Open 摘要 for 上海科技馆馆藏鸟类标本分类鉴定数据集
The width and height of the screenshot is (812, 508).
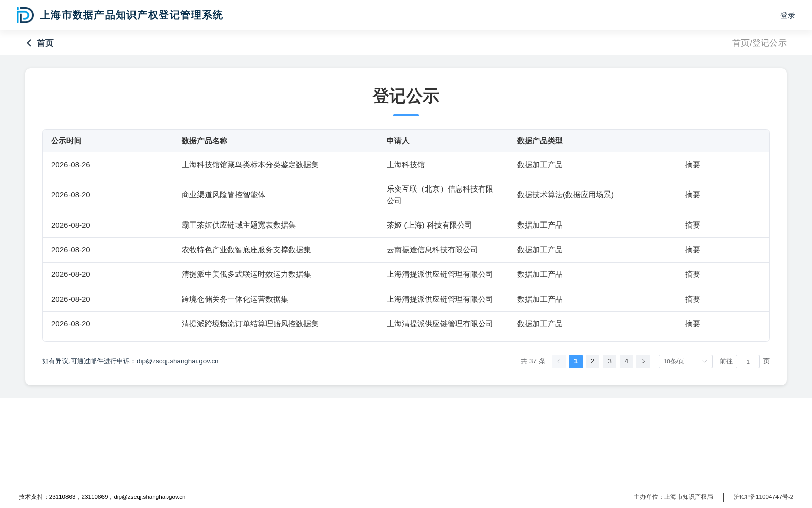click(x=692, y=165)
